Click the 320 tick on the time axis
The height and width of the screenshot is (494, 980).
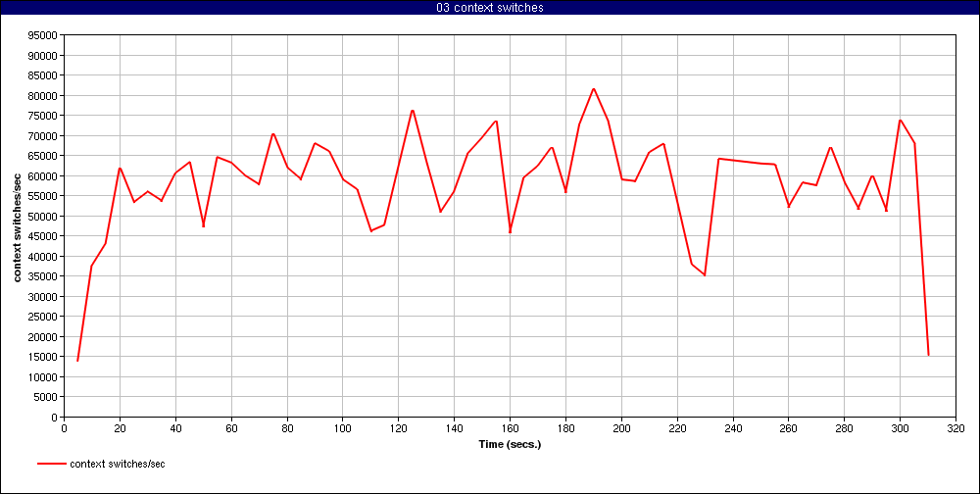[955, 428]
